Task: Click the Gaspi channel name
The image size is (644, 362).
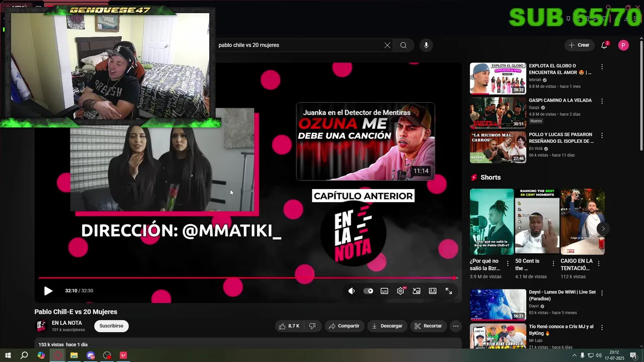Action: tap(534, 108)
